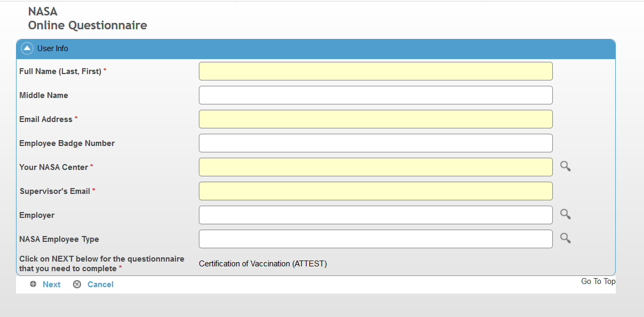Focus the Your NASA Center field
Image resolution: width=644 pixels, height=317 pixels.
pos(376,167)
